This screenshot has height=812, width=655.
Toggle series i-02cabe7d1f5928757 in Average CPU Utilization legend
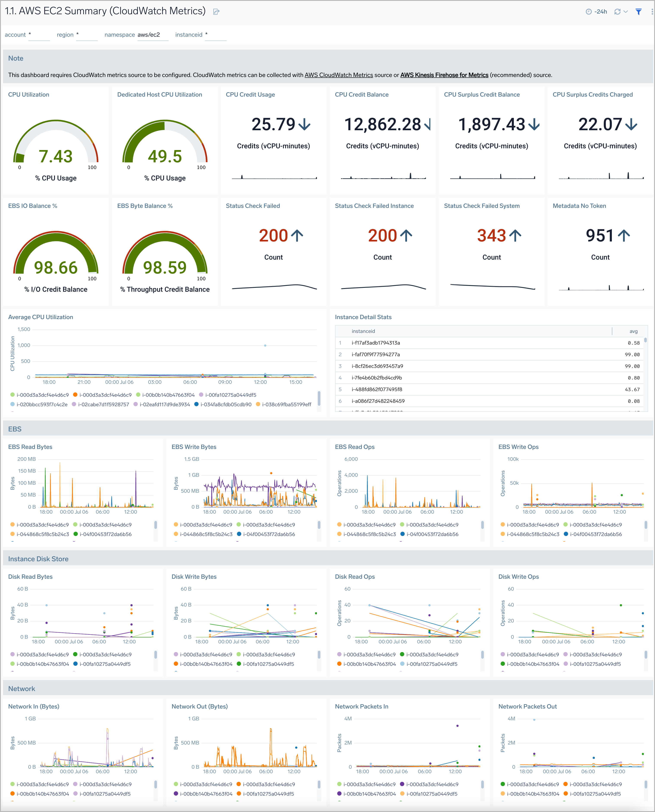point(100,404)
